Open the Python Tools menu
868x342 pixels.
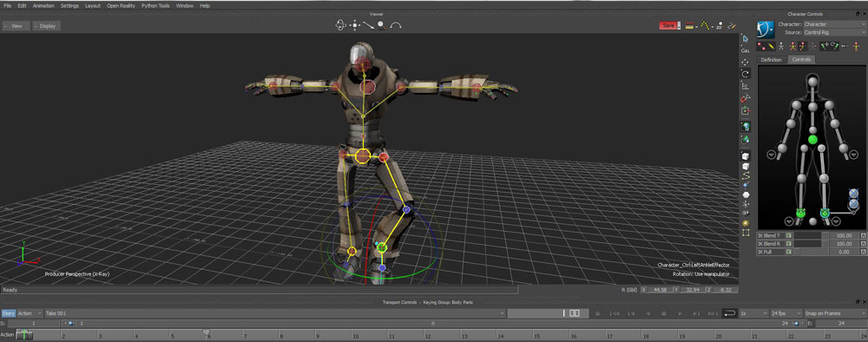click(x=155, y=5)
